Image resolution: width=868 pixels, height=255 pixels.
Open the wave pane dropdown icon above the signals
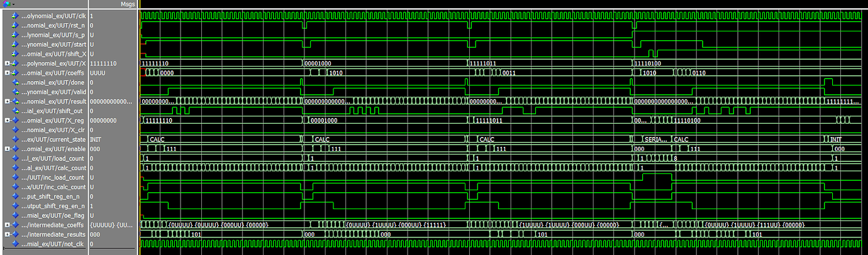tap(8, 4)
